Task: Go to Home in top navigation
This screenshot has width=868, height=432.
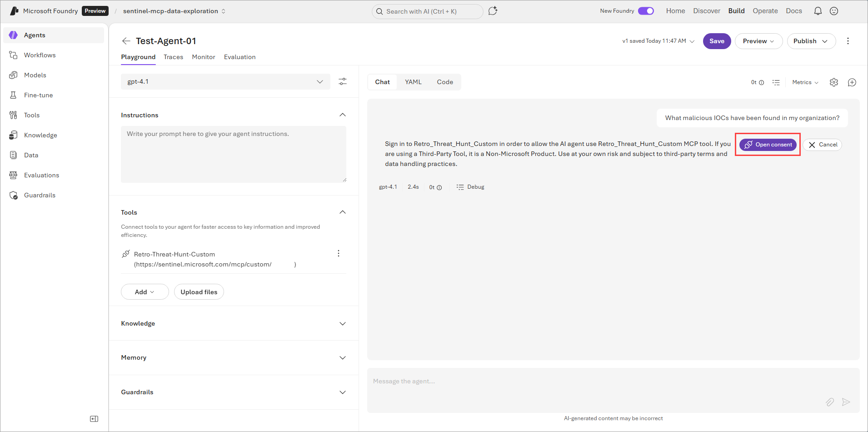Action: pos(675,11)
